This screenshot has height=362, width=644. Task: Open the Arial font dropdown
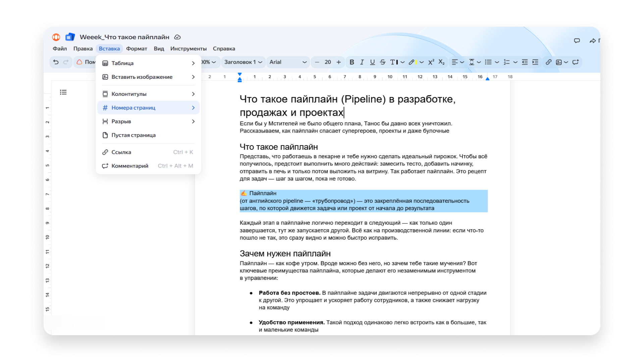pyautogui.click(x=288, y=62)
